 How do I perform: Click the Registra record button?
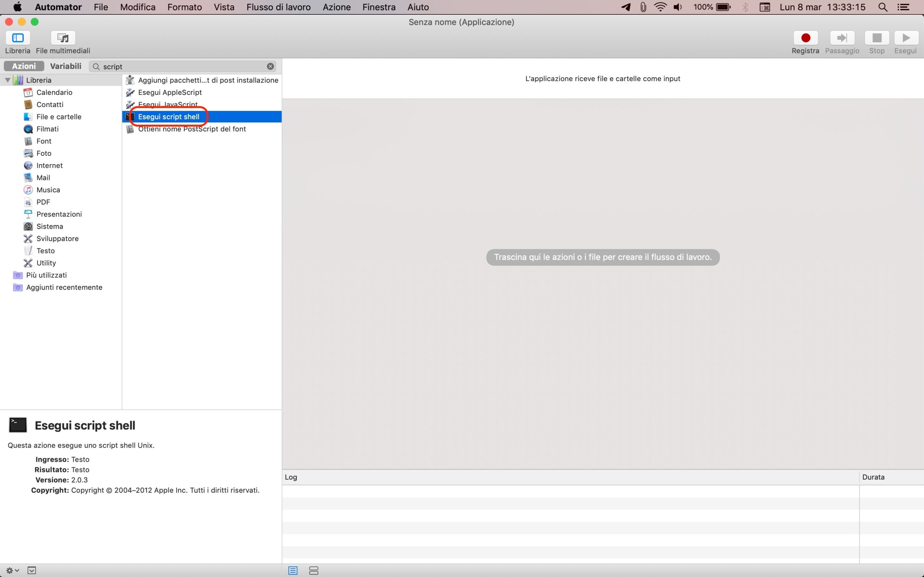(x=805, y=38)
